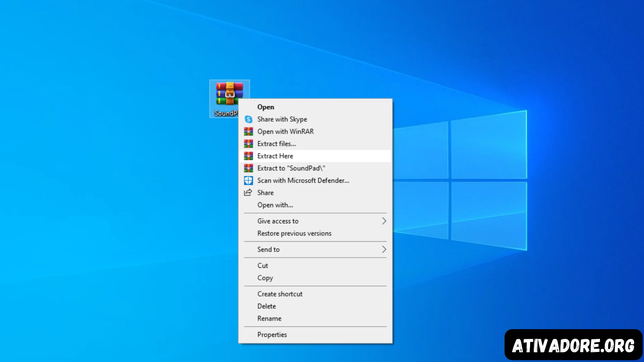Choose Rename from the menu
This screenshot has width=644, height=362.
click(315, 318)
